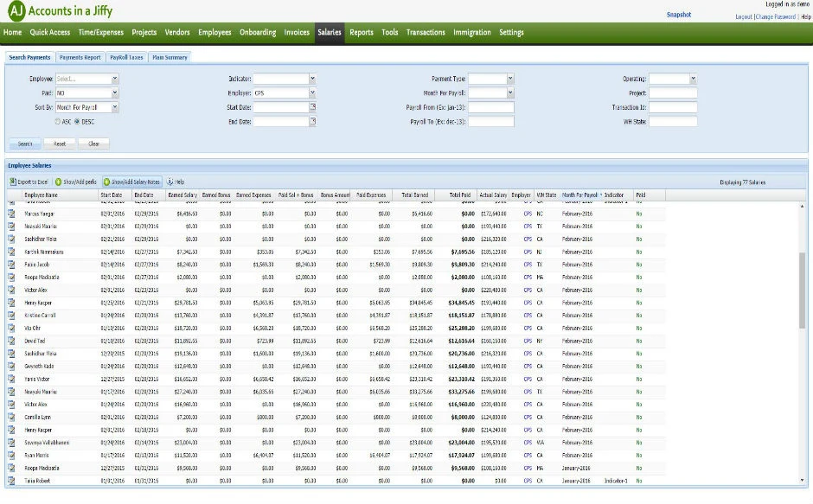
Task: Click Export to Excel toolbar button
Action: tap(29, 182)
